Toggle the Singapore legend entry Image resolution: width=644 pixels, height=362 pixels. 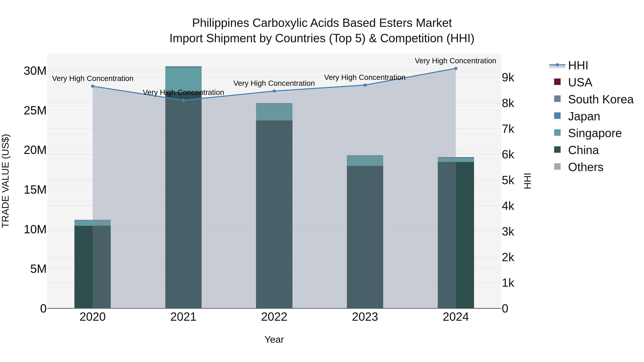point(587,133)
